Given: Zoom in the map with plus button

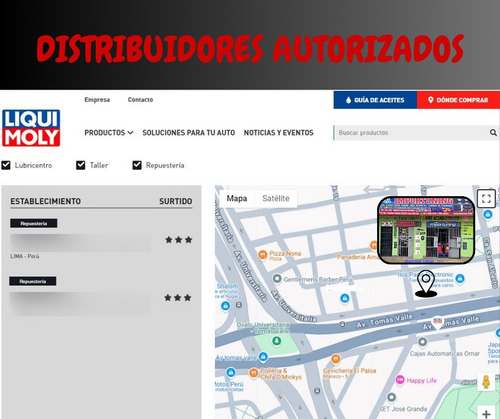Looking at the screenshot, I should pos(486,413).
